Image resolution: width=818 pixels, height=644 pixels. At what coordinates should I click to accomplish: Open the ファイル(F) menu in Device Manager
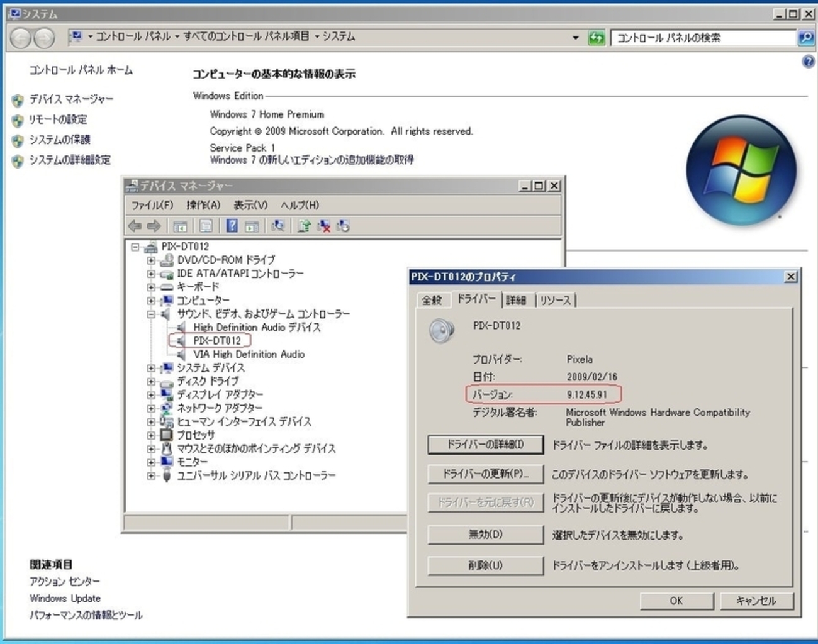coord(152,205)
